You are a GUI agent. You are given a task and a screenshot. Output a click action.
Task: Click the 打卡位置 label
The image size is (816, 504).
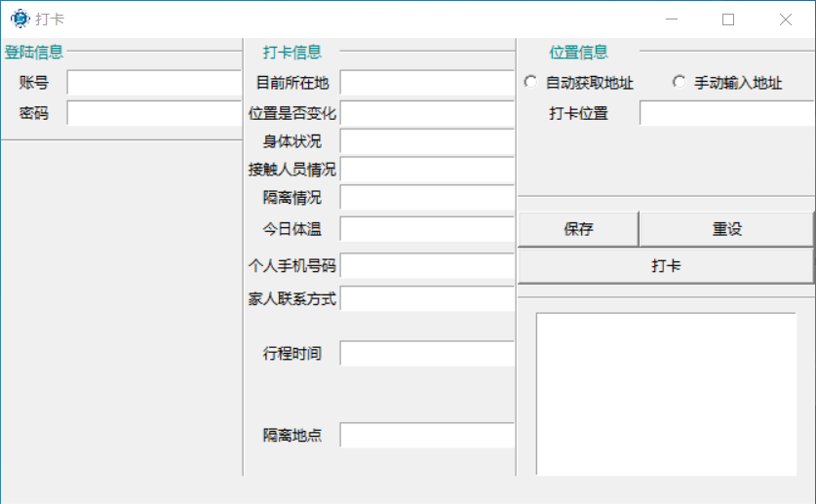(578, 113)
